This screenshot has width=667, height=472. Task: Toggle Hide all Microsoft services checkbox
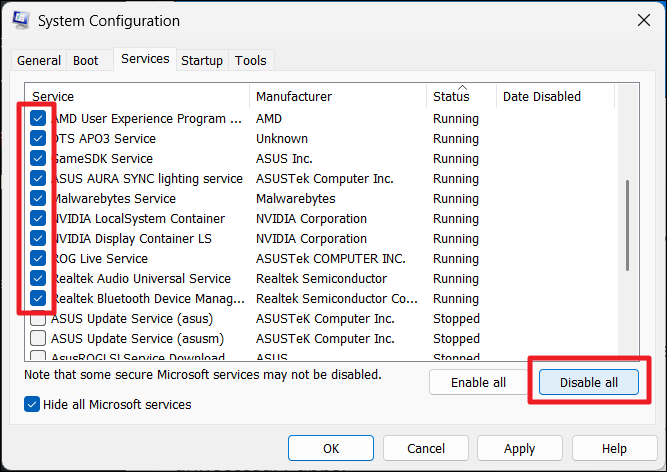(x=33, y=405)
